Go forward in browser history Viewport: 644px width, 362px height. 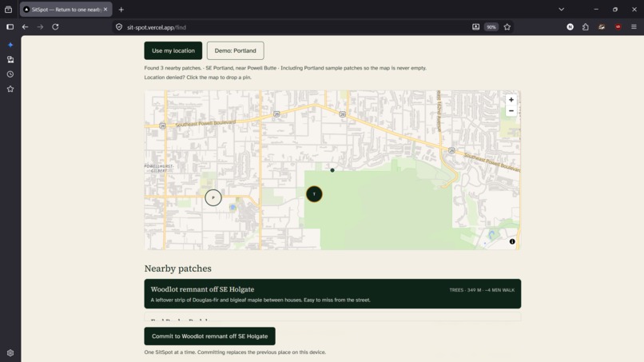tap(40, 27)
